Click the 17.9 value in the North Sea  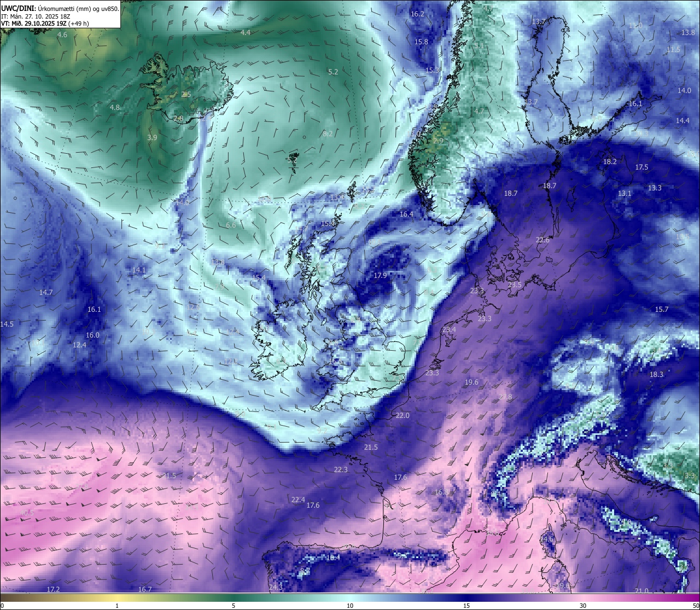(380, 276)
